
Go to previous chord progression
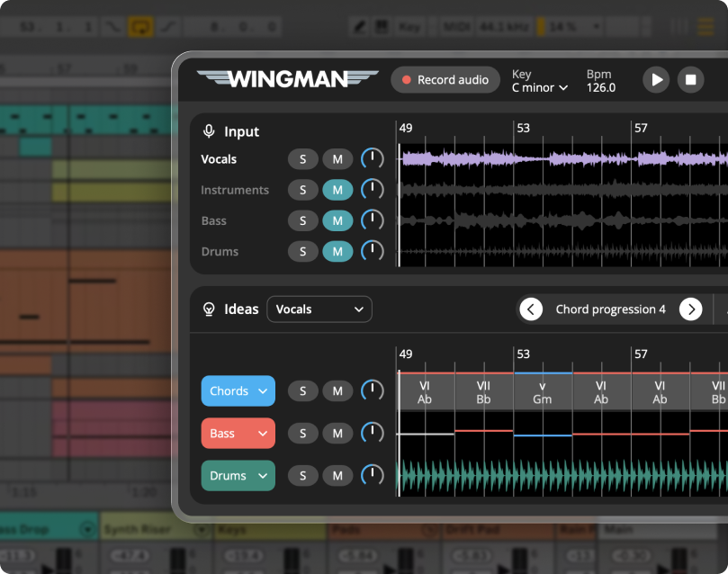pos(531,309)
